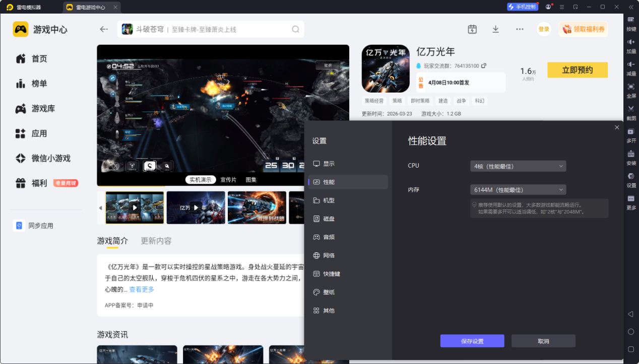Play the first gameplay video thumbnail
Screen dimensions: 639x364
pyautogui.click(x=135, y=207)
